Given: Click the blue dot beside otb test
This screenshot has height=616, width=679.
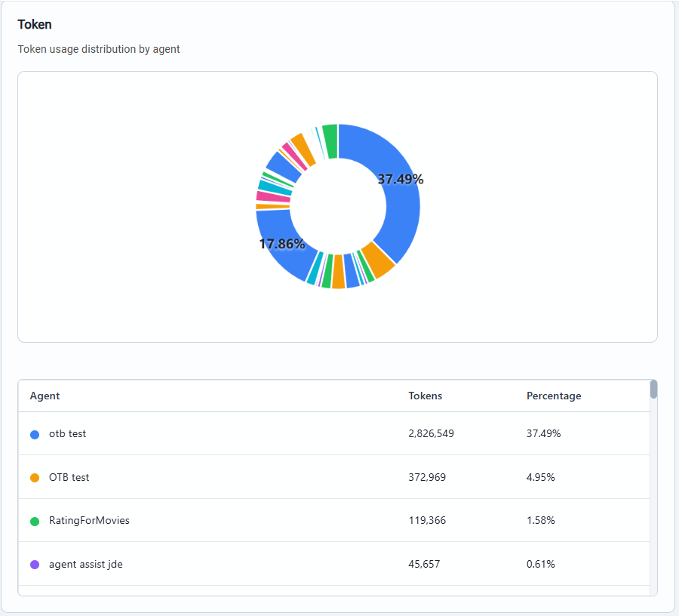Looking at the screenshot, I should pyautogui.click(x=35, y=435).
